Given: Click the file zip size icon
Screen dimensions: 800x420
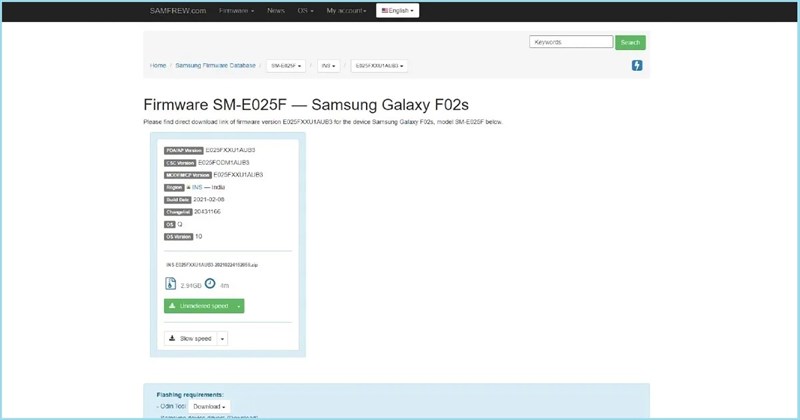Looking at the screenshot, I should tap(170, 284).
